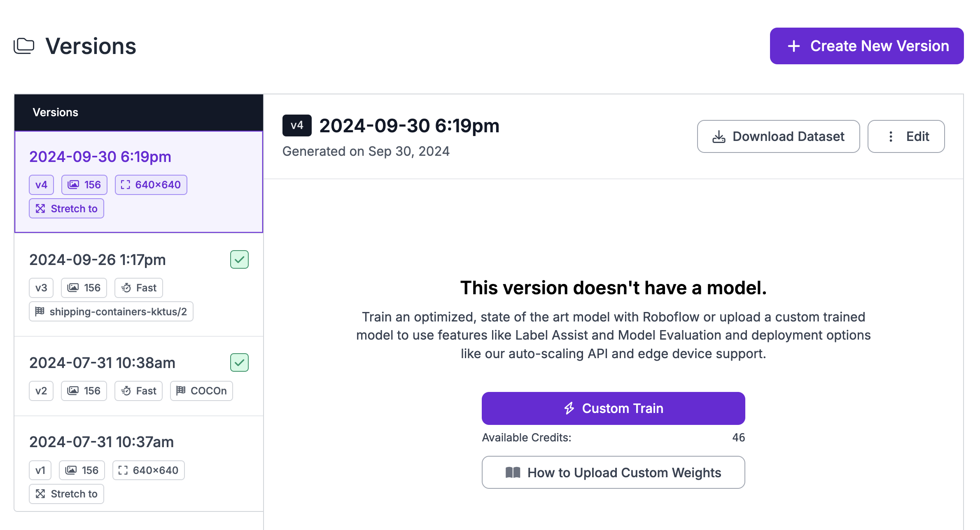Open How to Upload Custom Weights guide
Viewport: 980px width, 530px height.
pyautogui.click(x=613, y=472)
